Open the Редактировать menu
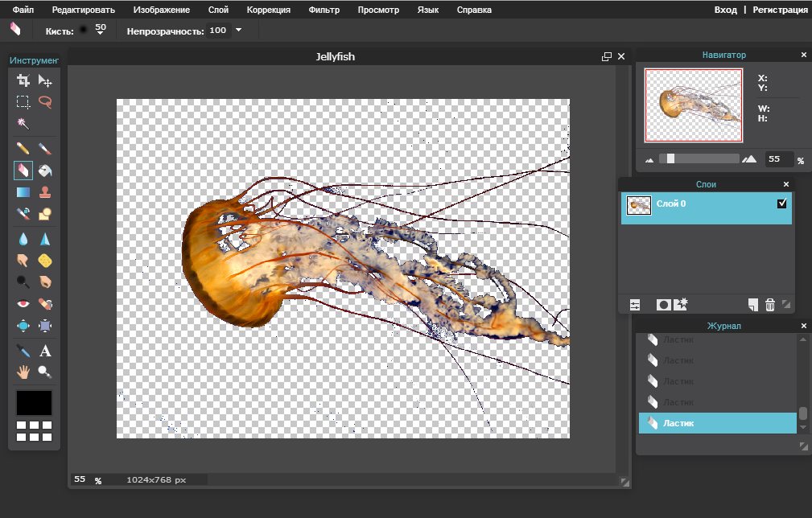The width and height of the screenshot is (812, 518). coord(84,10)
